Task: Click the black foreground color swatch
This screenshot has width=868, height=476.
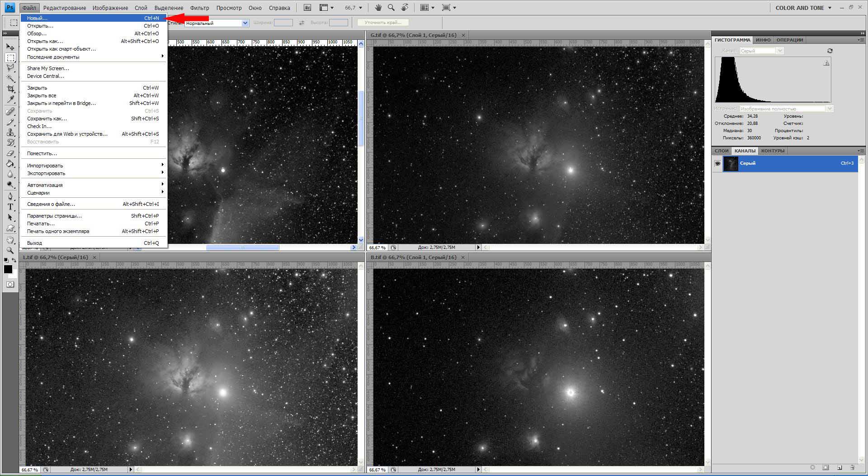Action: click(x=8, y=269)
